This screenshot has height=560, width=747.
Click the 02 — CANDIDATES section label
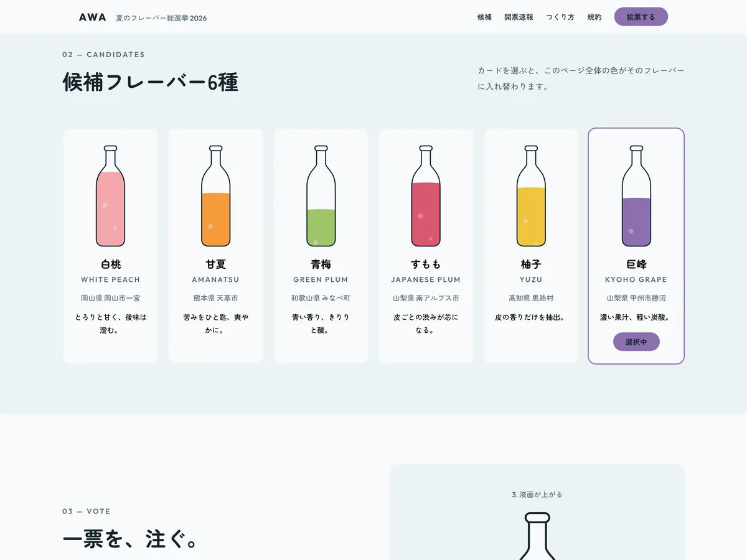pos(103,55)
